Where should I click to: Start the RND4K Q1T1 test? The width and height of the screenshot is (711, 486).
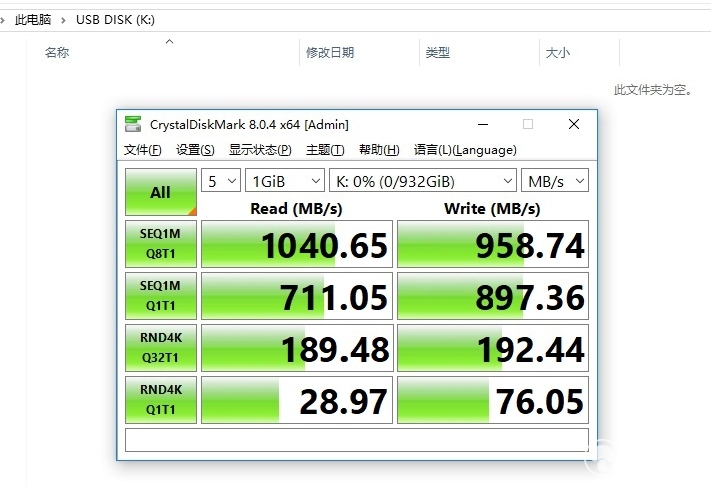click(x=161, y=400)
